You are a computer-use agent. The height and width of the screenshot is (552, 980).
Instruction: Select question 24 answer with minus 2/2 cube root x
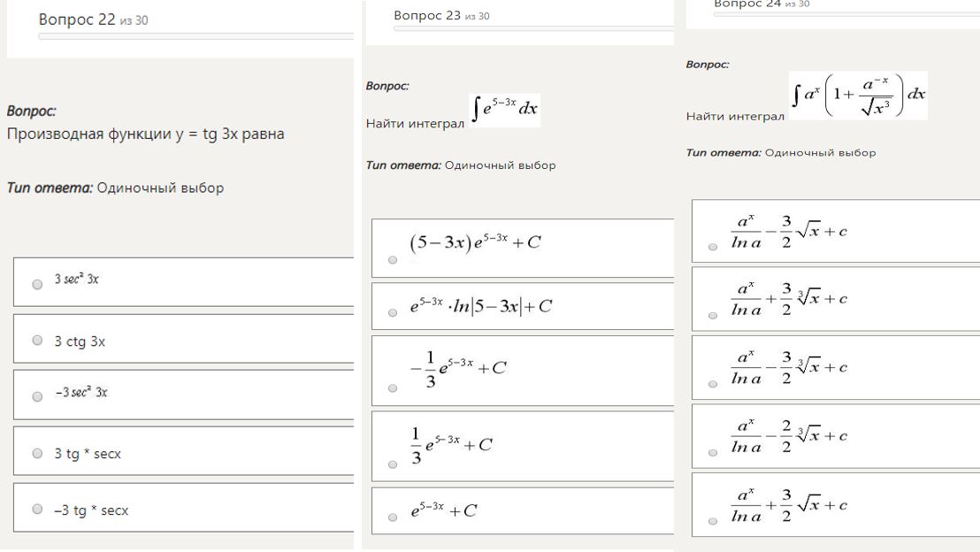(x=713, y=452)
